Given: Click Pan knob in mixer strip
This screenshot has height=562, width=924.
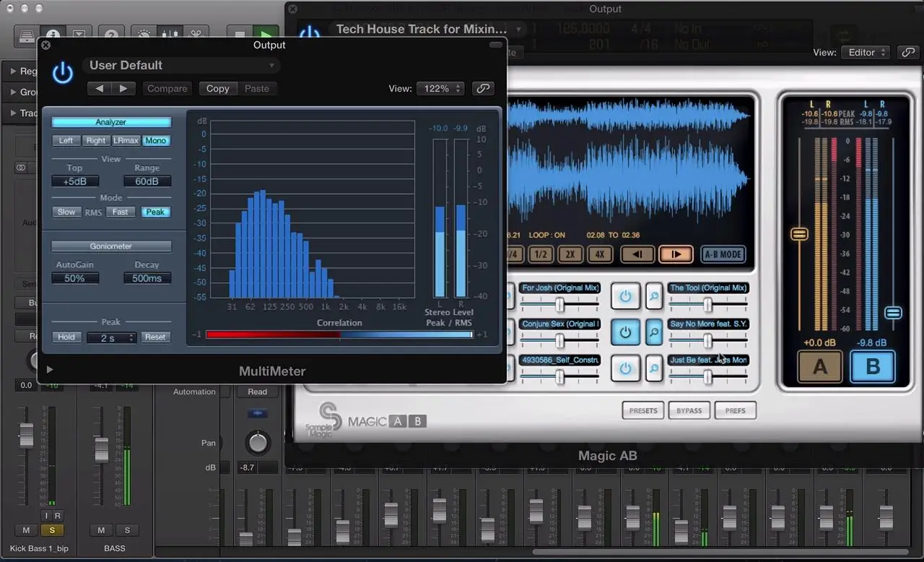Looking at the screenshot, I should pyautogui.click(x=258, y=442).
